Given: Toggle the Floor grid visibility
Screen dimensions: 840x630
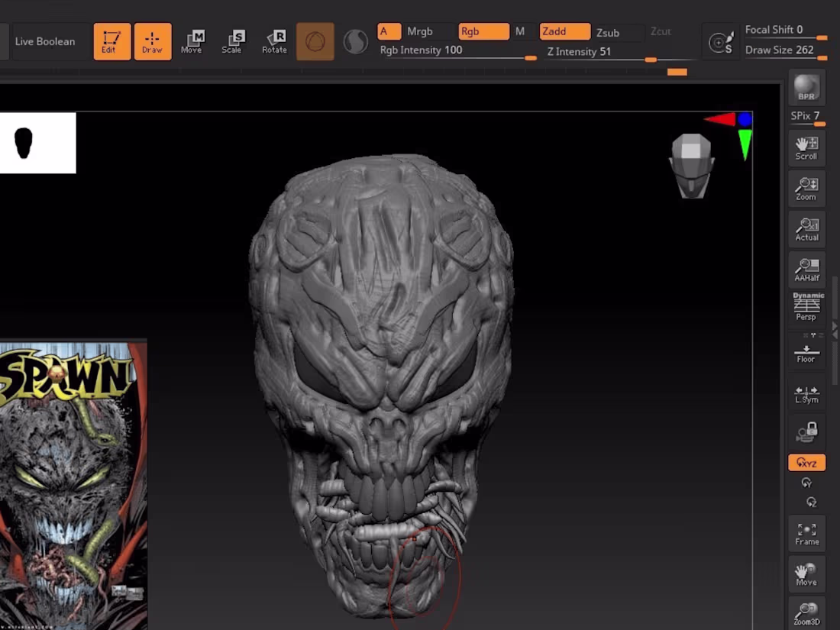Looking at the screenshot, I should pyautogui.click(x=806, y=351).
